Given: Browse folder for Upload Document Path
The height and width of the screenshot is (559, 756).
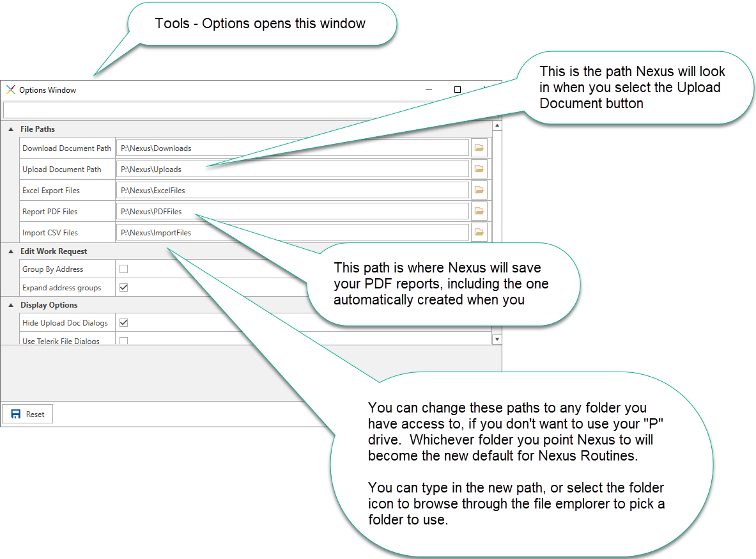Looking at the screenshot, I should tap(479, 169).
